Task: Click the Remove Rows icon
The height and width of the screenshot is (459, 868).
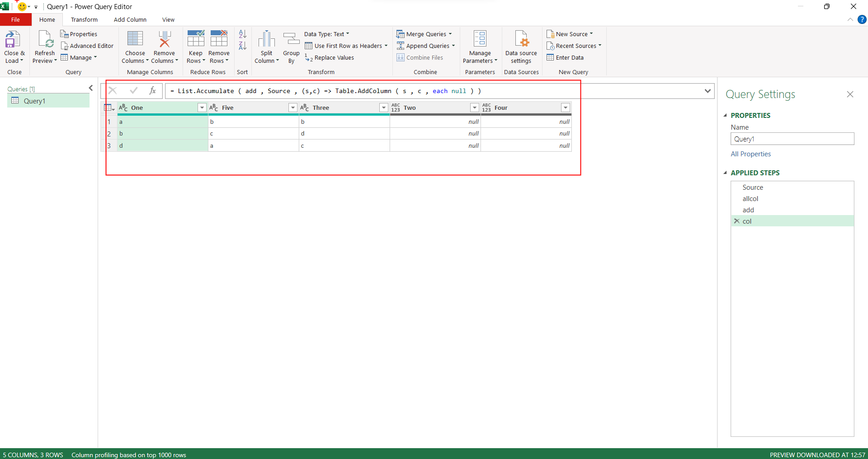Action: click(219, 38)
